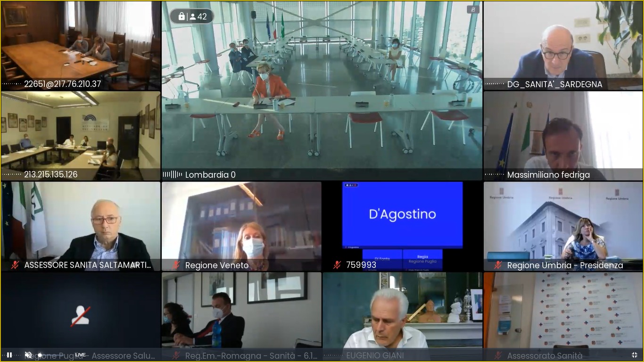
Task: Select the DG_SANITA'_SARDEGNA video tile
Action: (563, 46)
